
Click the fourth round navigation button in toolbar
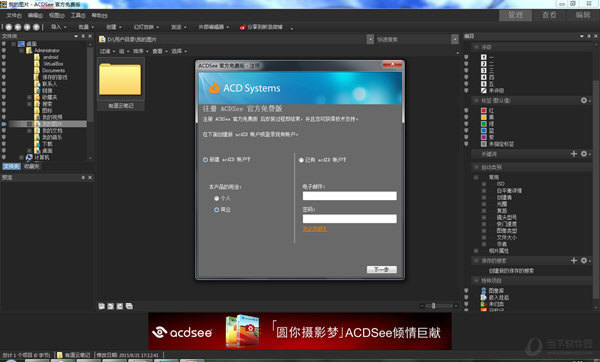coord(36,27)
